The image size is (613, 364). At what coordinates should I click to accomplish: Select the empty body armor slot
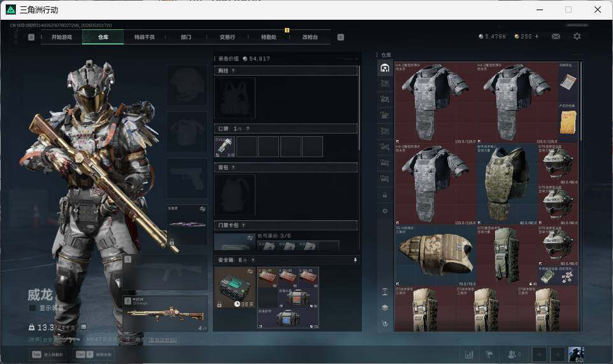(x=187, y=132)
